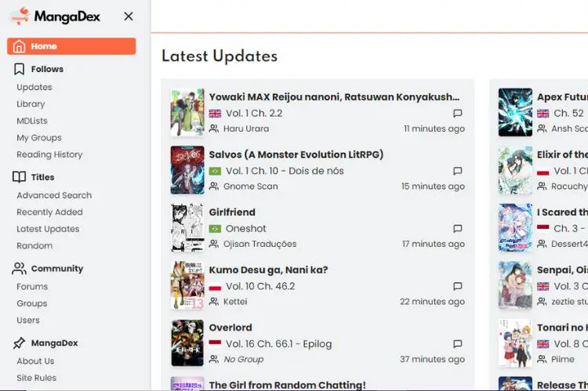
Task: Click group icon beside Gnome Scan
Action: [214, 186]
